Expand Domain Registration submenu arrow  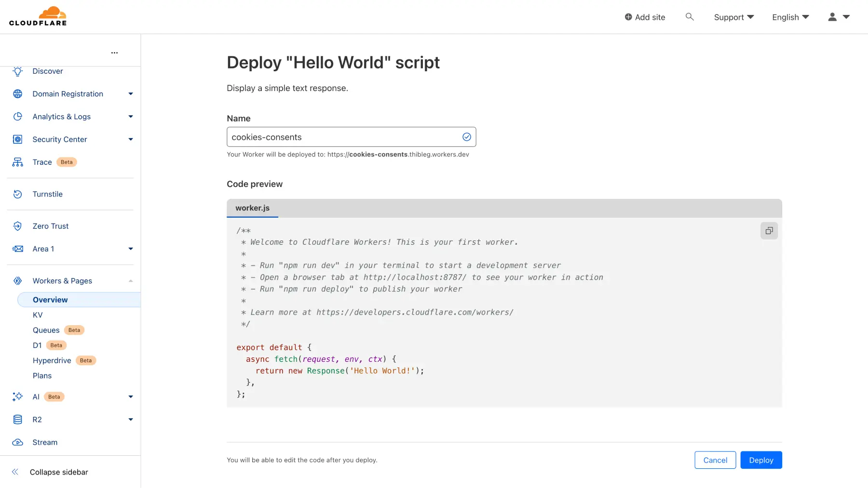[131, 94]
